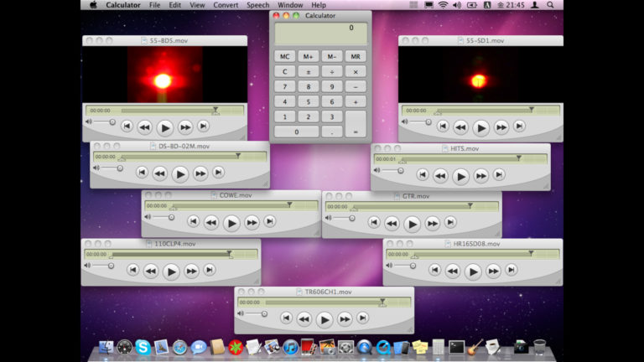Rewind the S5-SD1.mov movie

click(460, 127)
